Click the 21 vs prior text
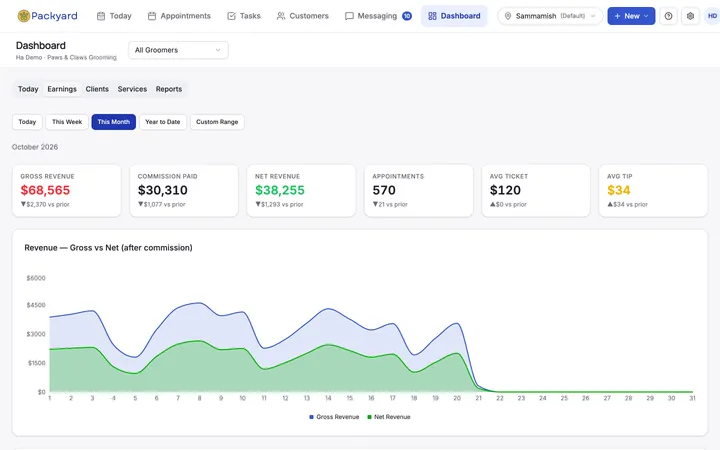 click(x=390, y=204)
